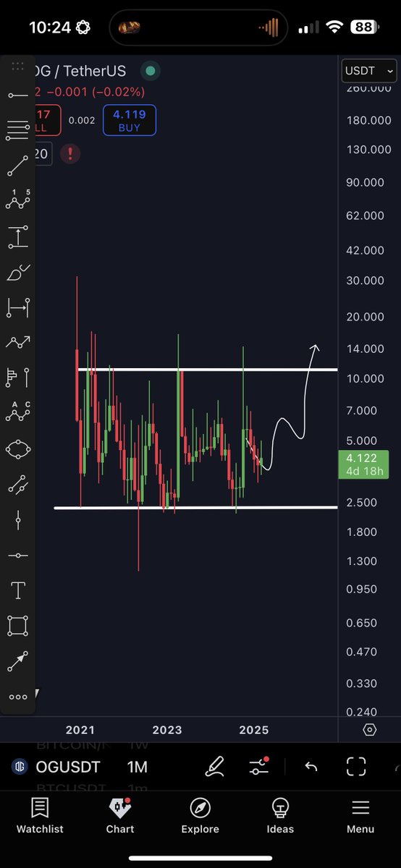Open the Explore tab

200,816
